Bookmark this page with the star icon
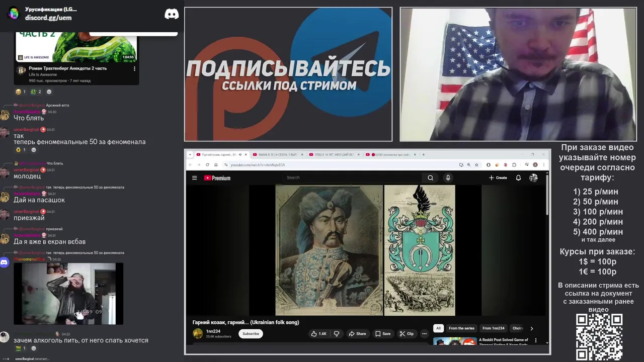644x362 pixels. [x=476, y=165]
